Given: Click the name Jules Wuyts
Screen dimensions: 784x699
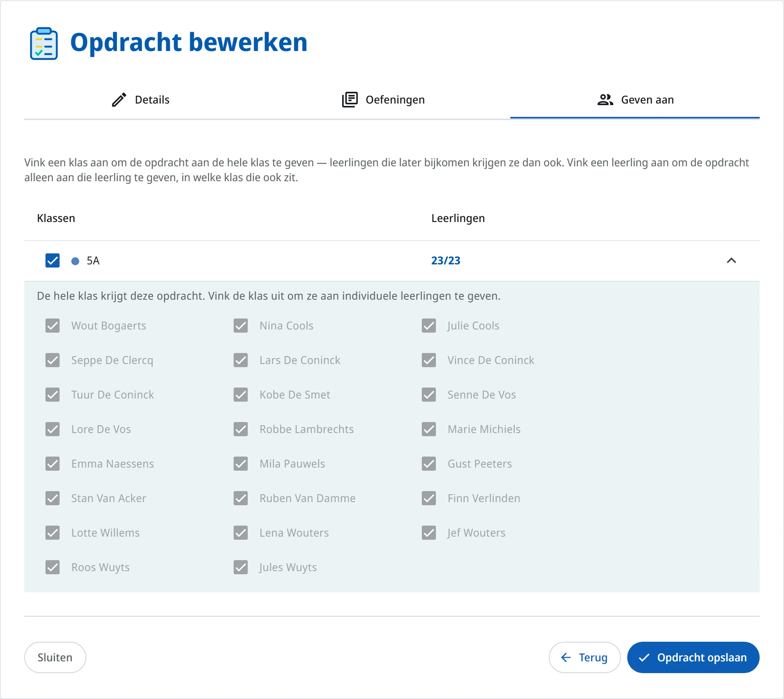Looking at the screenshot, I should (x=288, y=568).
